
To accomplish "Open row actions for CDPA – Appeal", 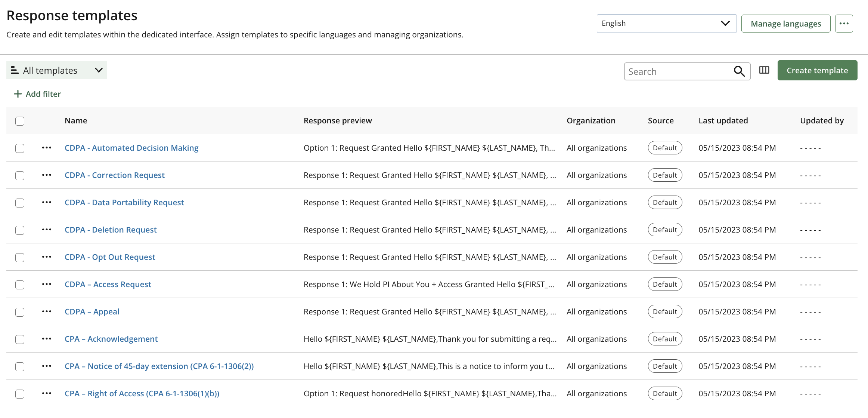I will tap(47, 312).
